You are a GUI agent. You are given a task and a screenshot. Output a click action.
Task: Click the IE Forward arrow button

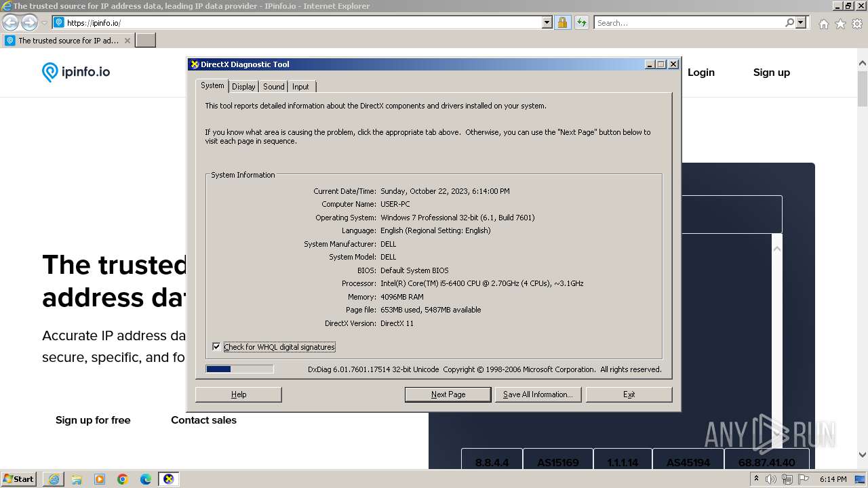point(29,22)
